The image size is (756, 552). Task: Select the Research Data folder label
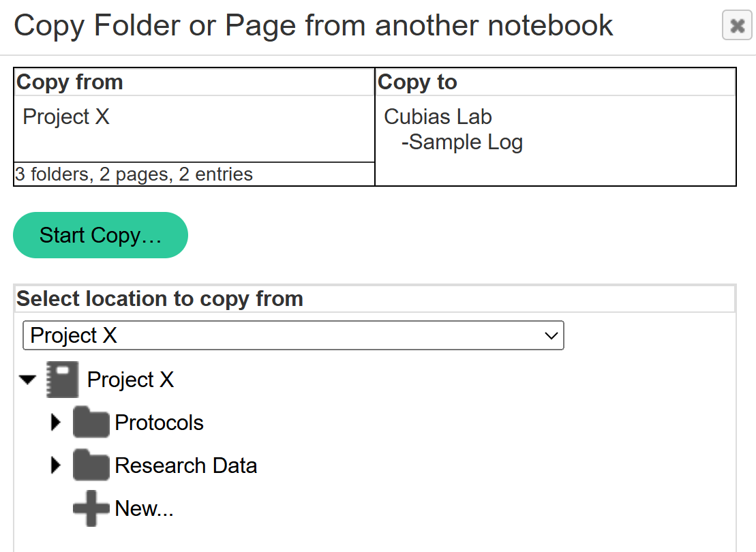pyautogui.click(x=185, y=466)
